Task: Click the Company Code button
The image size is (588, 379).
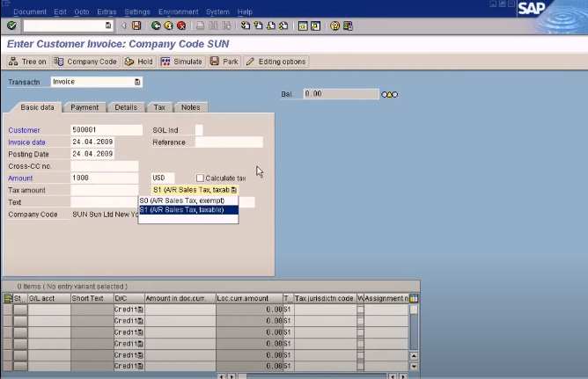Action: click(x=85, y=62)
